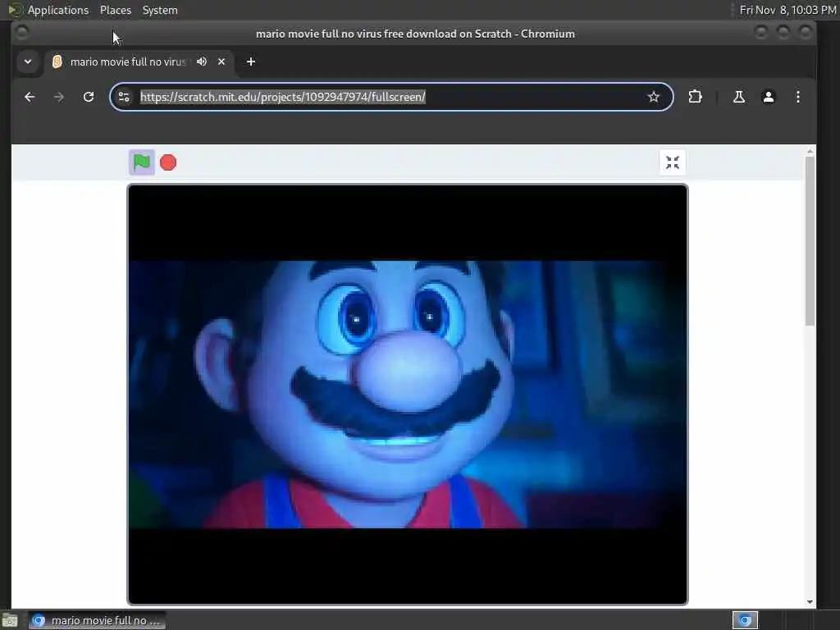This screenshot has height=630, width=840.
Task: Click the scroll down arrow of the page
Action: pos(810,602)
